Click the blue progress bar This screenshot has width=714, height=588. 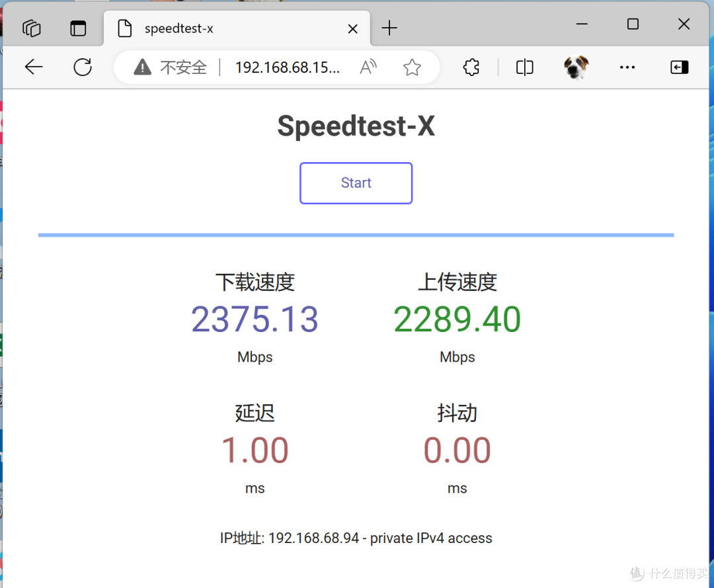pyautogui.click(x=356, y=235)
